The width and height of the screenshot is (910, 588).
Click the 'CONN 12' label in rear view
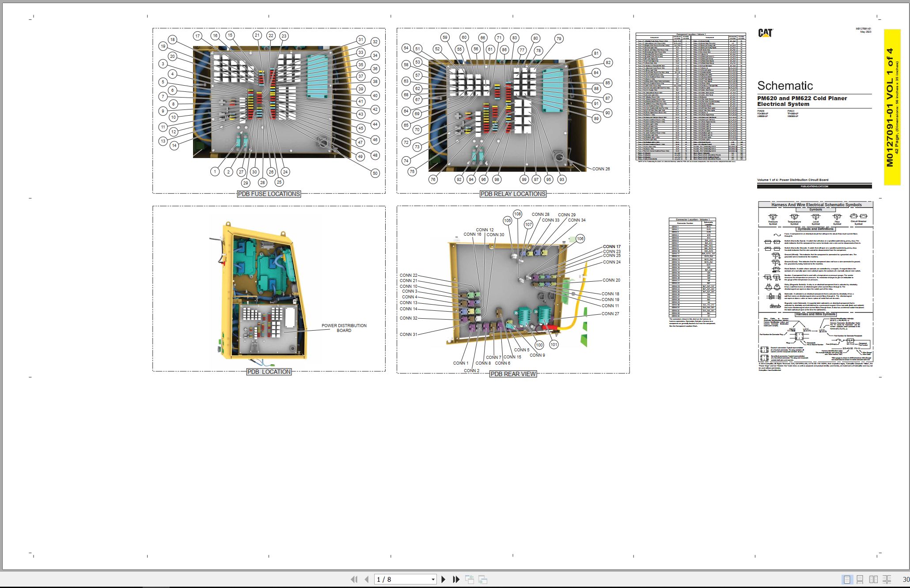[x=485, y=230]
